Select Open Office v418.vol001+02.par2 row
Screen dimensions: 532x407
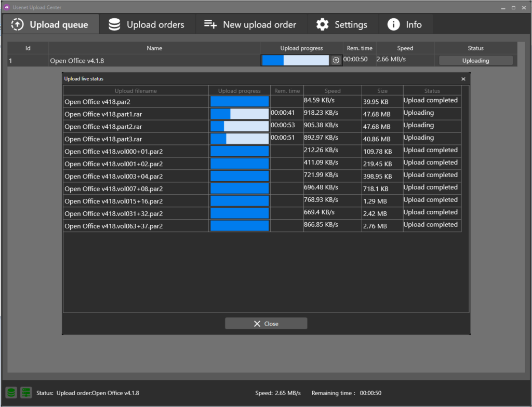[x=262, y=164]
